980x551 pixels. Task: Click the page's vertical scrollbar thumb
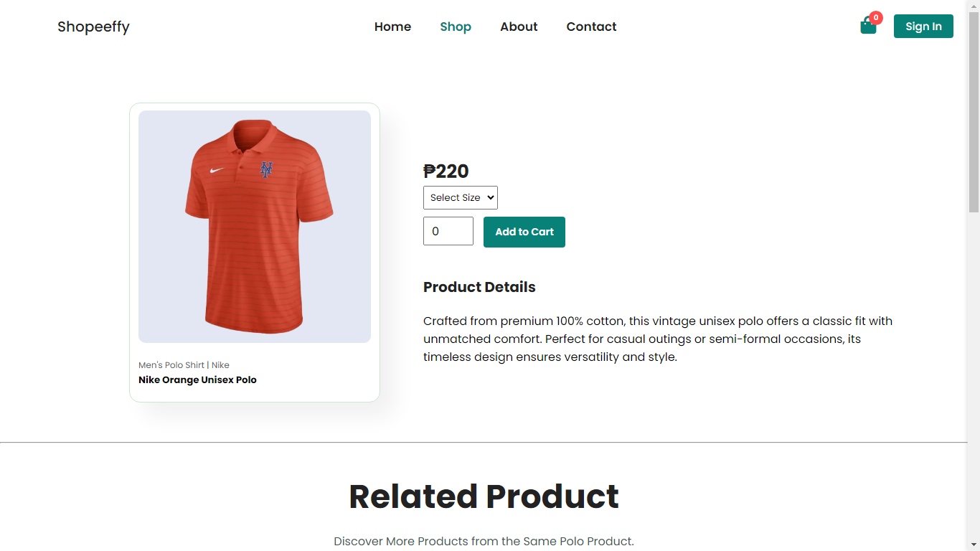point(974,113)
